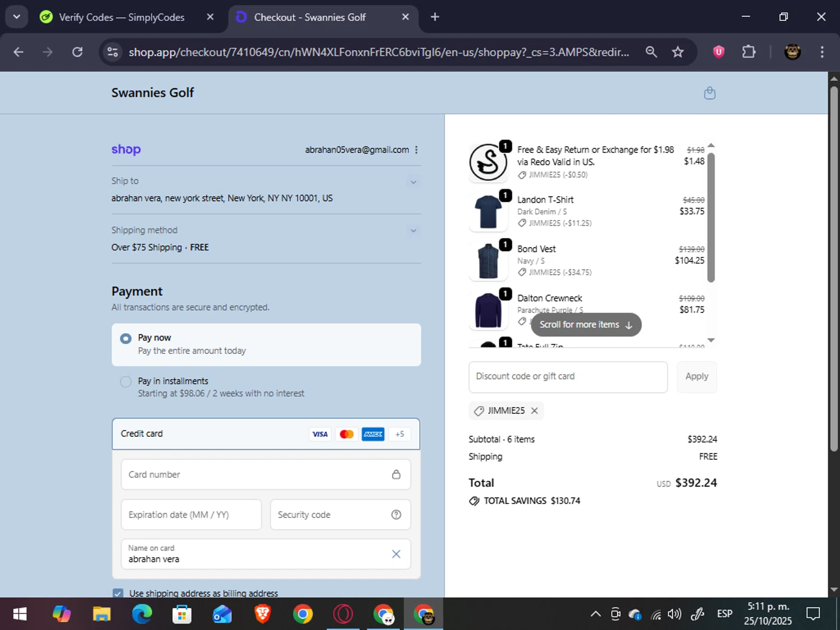Open Microsoft Edge from taskbar
Viewport: 840px width, 630px height.
click(142, 614)
